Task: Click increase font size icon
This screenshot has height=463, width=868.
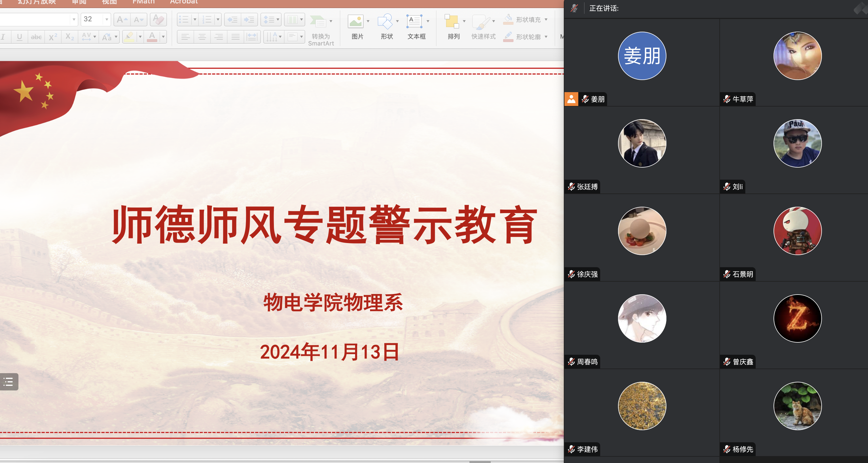Action: (x=122, y=20)
